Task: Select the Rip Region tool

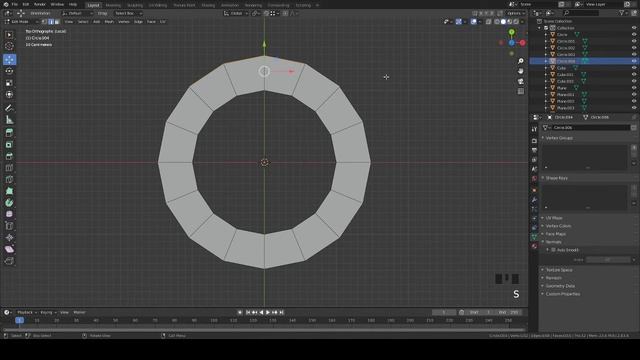Action: click(9, 261)
